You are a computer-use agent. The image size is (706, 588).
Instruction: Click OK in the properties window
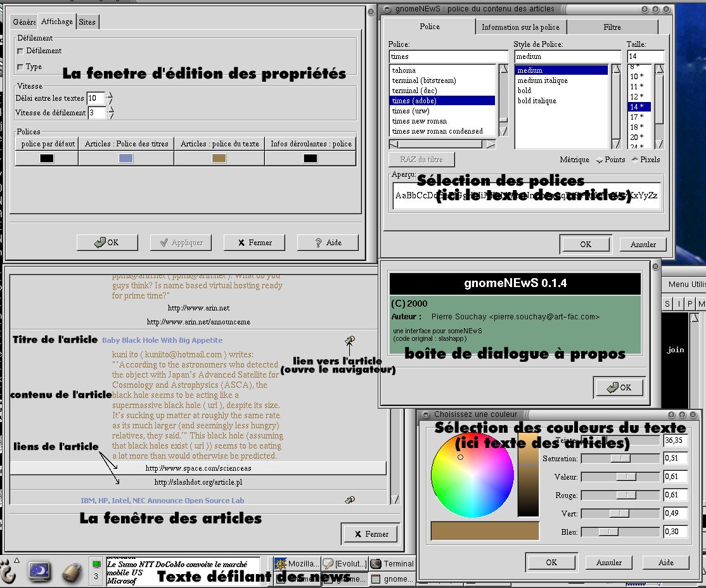coord(107,242)
